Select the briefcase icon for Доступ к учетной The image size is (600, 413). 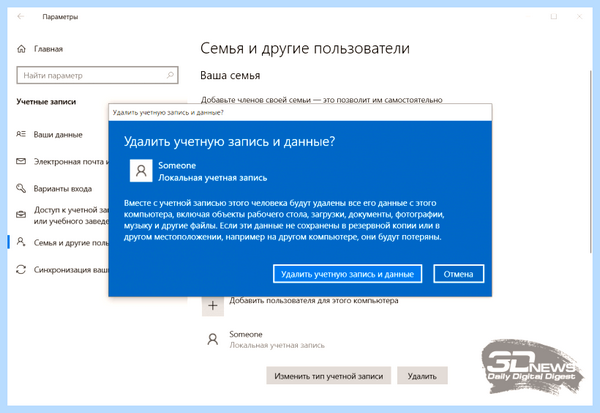[x=21, y=214]
